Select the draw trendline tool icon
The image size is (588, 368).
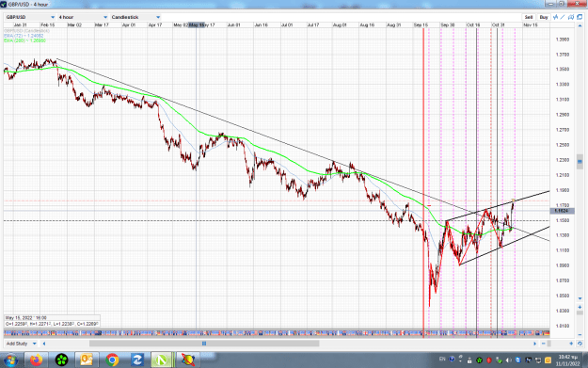click(563, 17)
